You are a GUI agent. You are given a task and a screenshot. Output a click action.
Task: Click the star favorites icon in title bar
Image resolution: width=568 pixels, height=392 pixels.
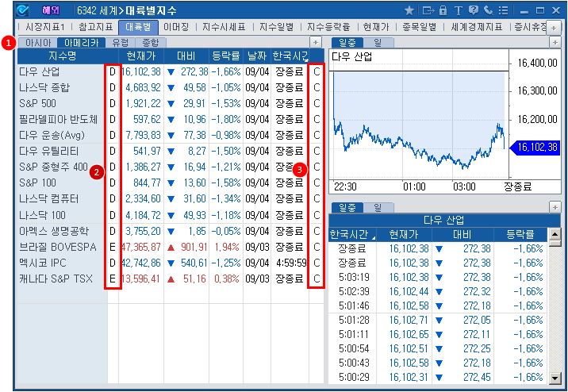click(x=409, y=10)
